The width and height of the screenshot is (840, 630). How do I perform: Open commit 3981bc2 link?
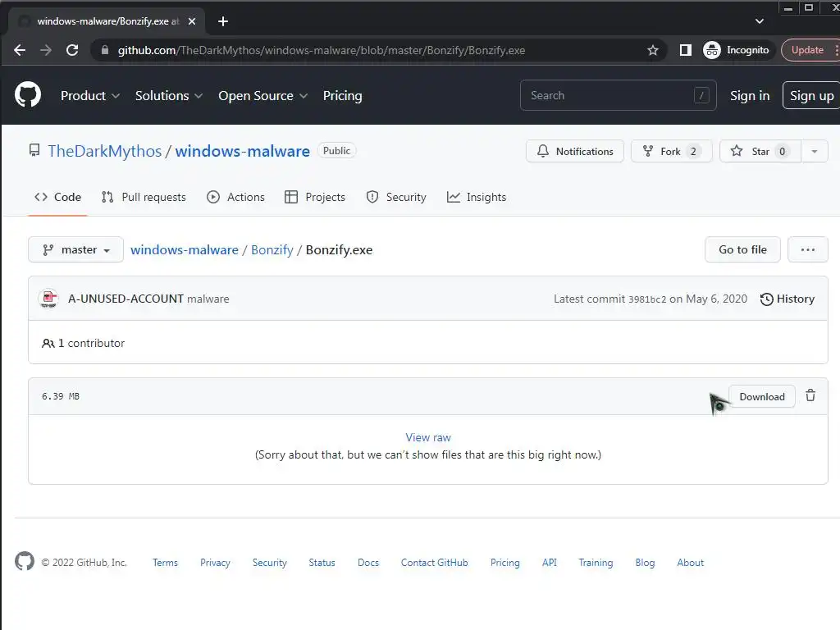647,299
